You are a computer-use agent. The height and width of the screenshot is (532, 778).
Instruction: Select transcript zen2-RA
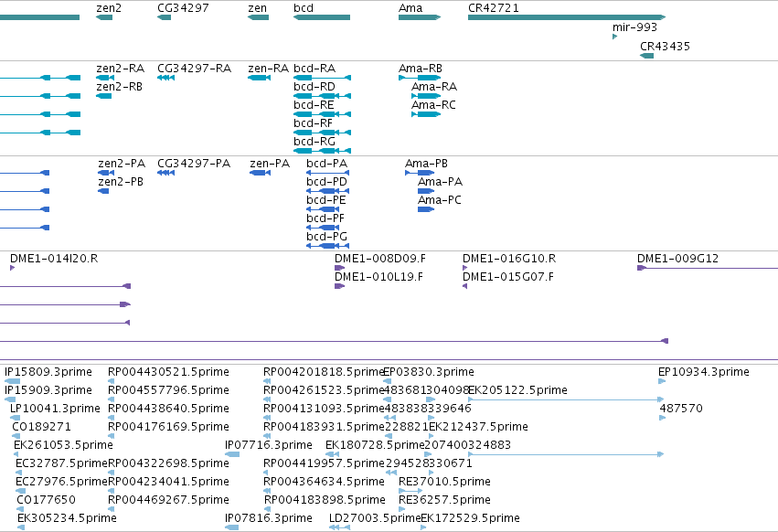coord(105,78)
